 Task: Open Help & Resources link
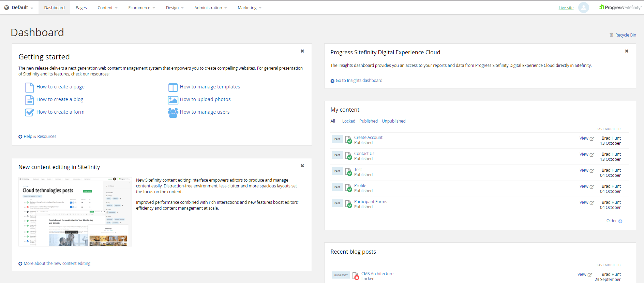(x=40, y=136)
